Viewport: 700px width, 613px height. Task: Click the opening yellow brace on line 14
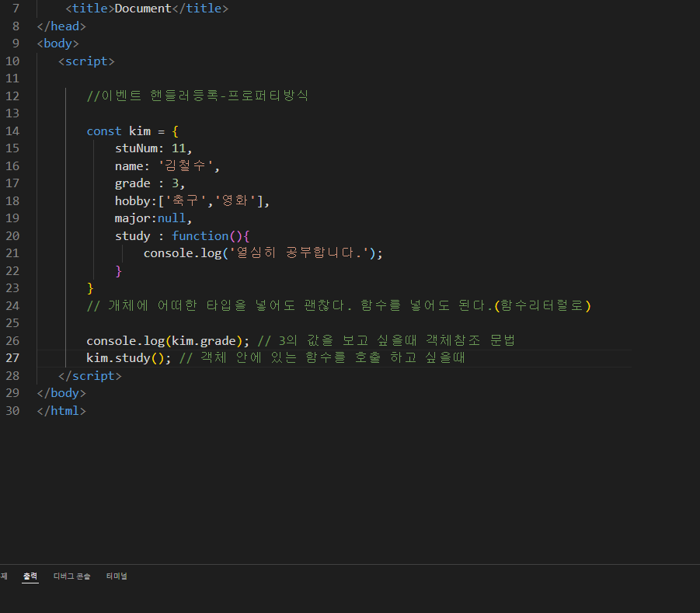[176, 131]
